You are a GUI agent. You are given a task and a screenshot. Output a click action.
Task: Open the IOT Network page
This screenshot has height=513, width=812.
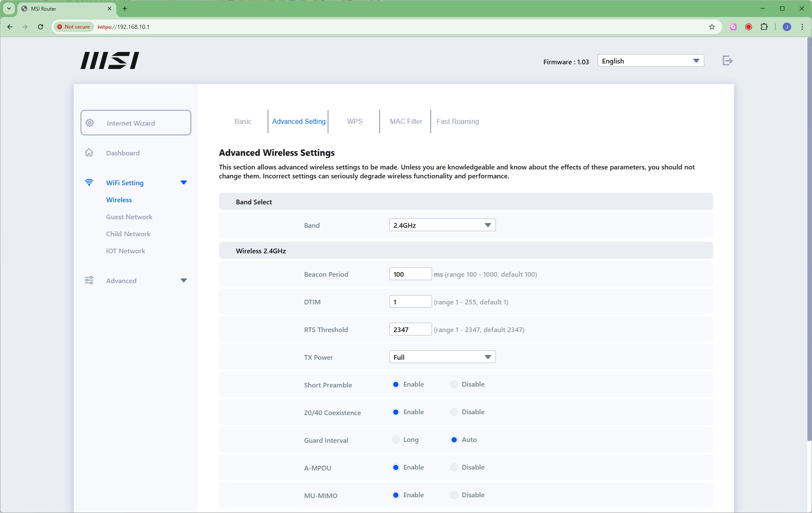pyautogui.click(x=126, y=251)
